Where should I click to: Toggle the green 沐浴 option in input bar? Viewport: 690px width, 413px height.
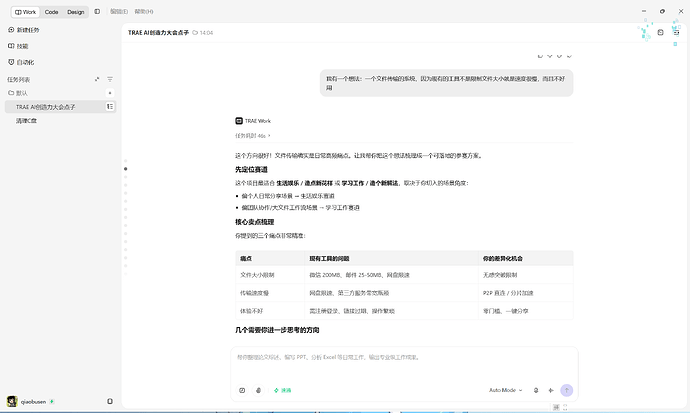tap(283, 390)
